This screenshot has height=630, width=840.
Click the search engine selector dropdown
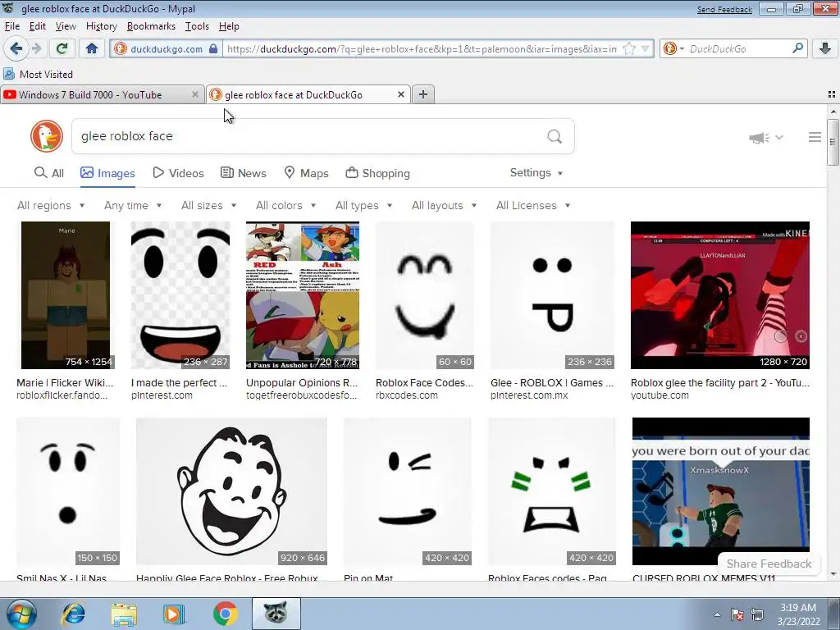point(674,48)
